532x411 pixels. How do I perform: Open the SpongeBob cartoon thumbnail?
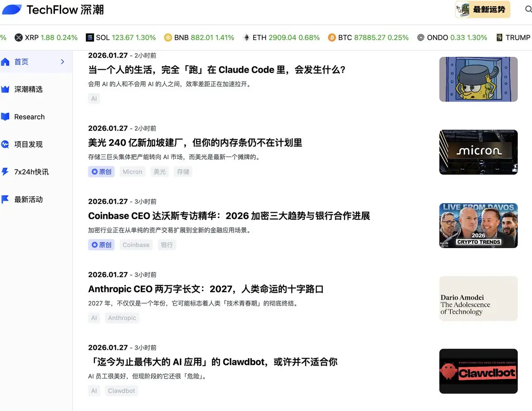[478, 79]
